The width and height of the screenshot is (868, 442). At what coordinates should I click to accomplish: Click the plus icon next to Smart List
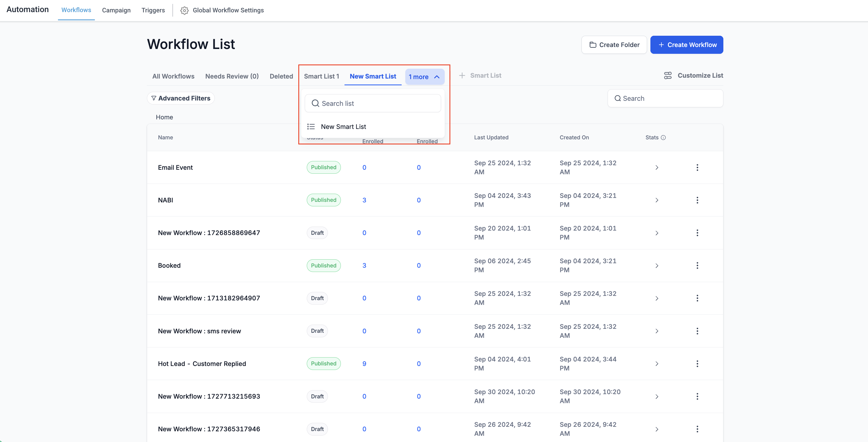[462, 75]
